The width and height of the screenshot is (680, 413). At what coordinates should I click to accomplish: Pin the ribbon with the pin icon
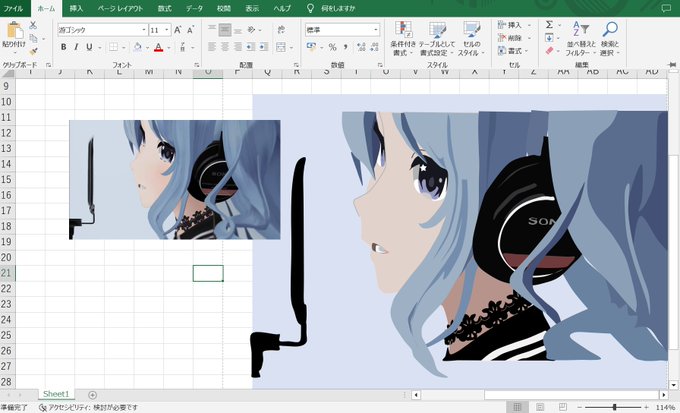[x=672, y=65]
